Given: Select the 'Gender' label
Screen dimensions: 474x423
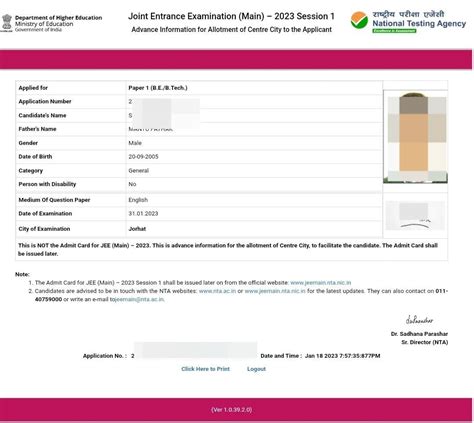Looking at the screenshot, I should click(x=28, y=143).
